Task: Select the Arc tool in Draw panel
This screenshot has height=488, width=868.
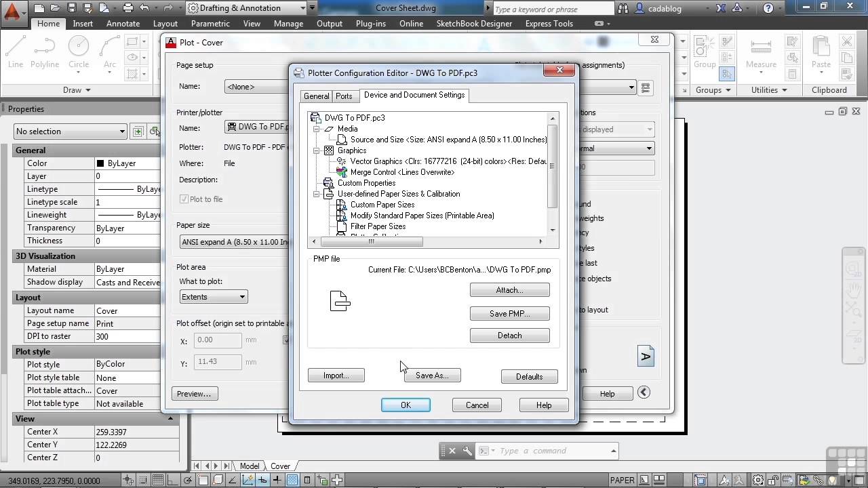Action: 110,52
